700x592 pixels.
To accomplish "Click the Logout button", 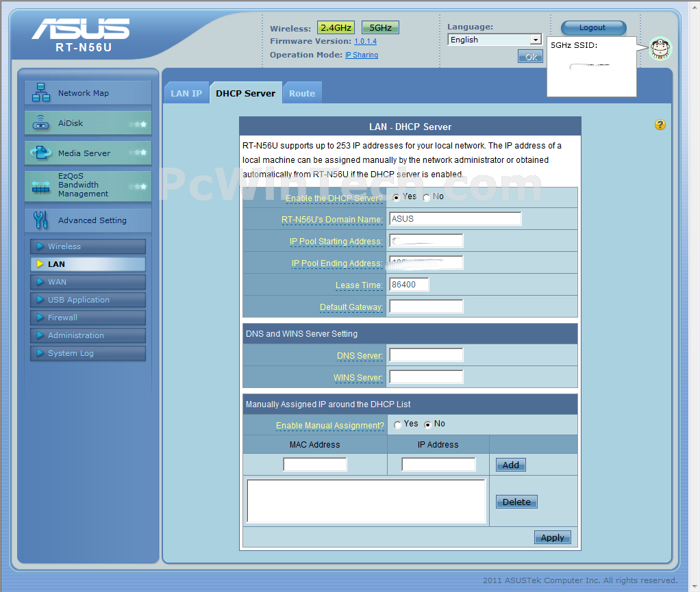I will 593,27.
